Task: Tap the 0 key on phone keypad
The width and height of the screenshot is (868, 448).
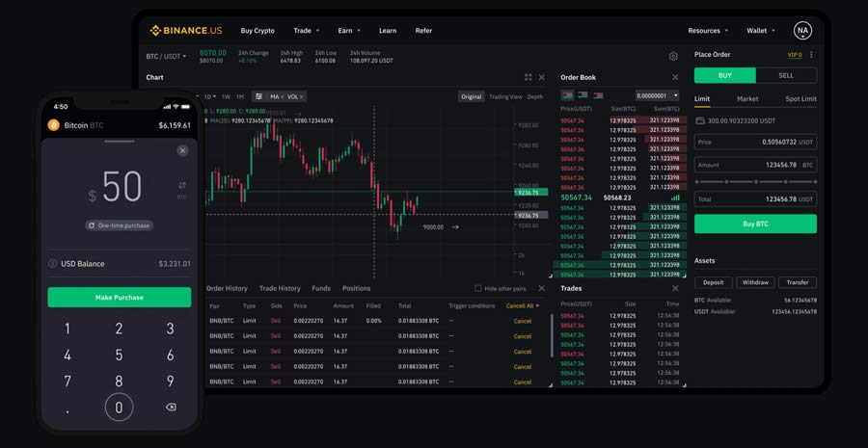Action: (119, 408)
